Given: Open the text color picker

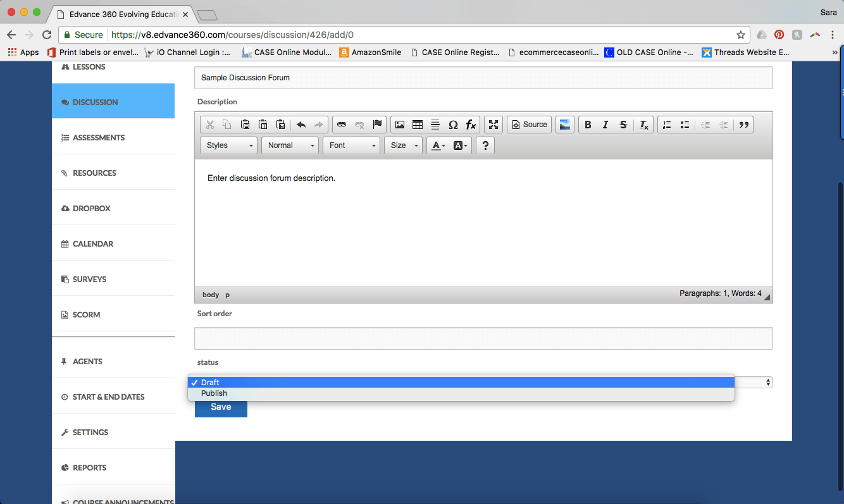Looking at the screenshot, I should [438, 145].
